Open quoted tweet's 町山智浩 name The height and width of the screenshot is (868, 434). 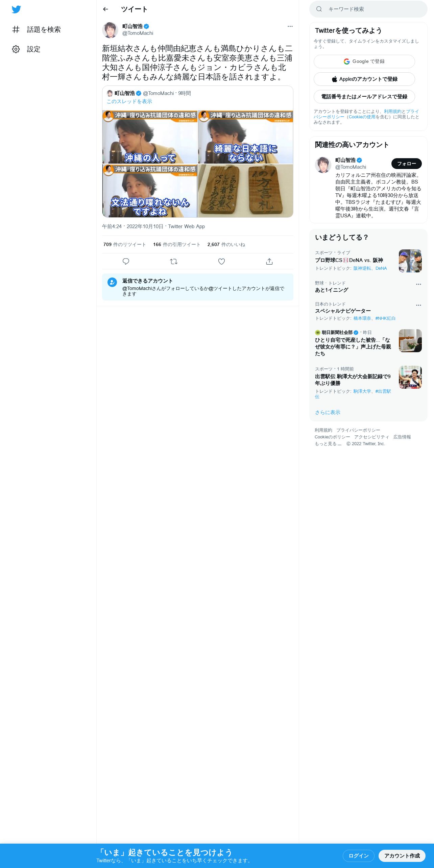(x=125, y=93)
